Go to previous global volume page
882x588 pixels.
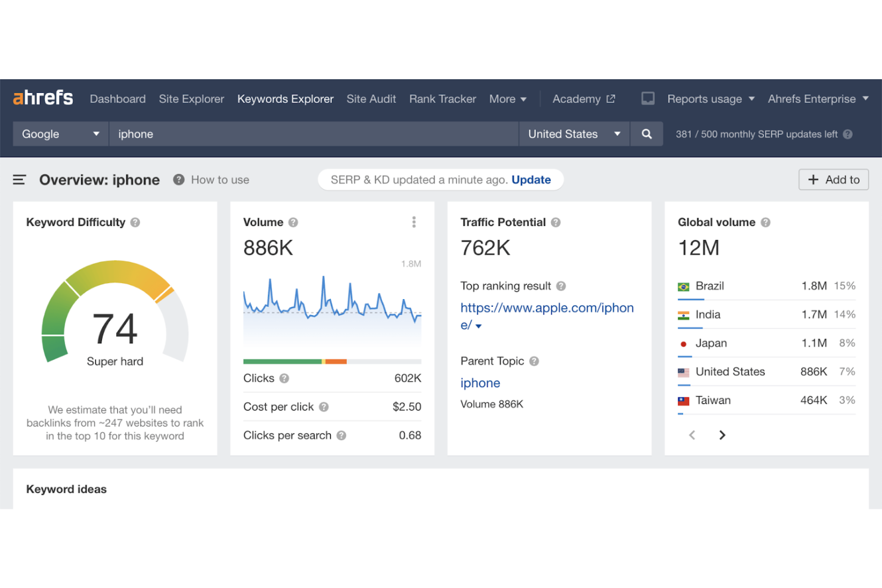click(692, 435)
